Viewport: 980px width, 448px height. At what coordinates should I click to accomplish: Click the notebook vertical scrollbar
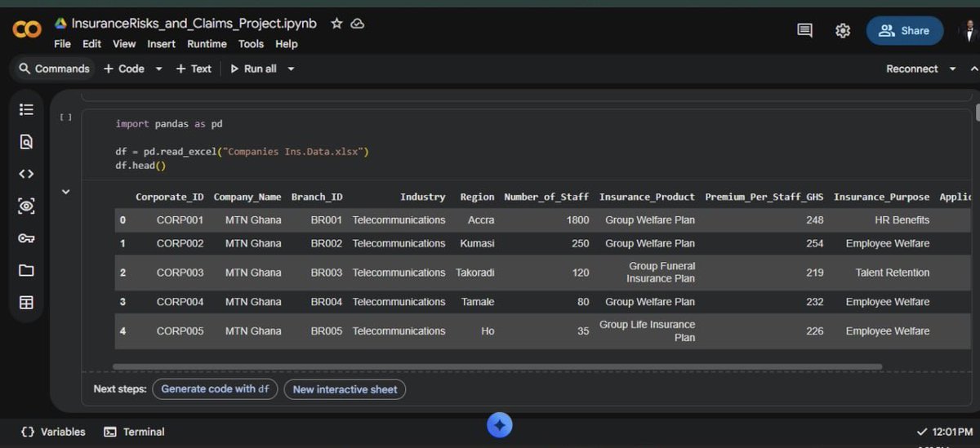[x=976, y=113]
